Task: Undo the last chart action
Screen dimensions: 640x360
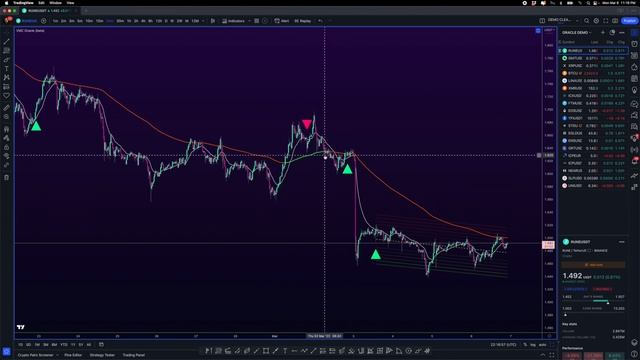Action: point(320,21)
